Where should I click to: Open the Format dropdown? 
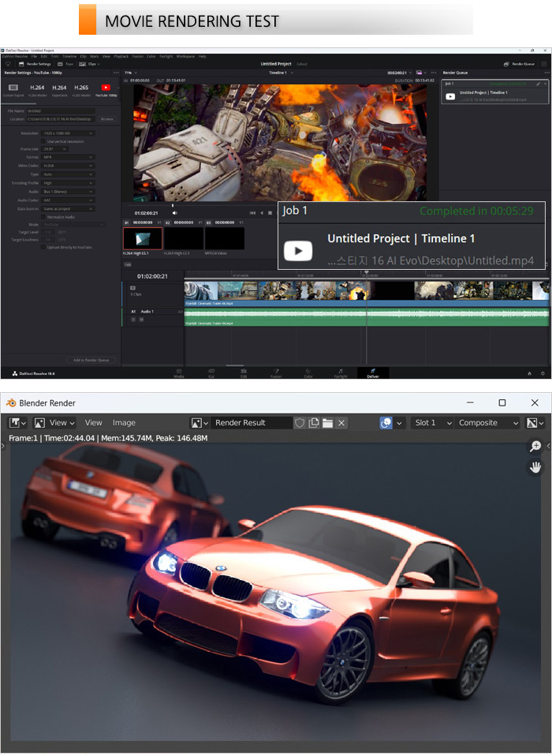pos(68,157)
